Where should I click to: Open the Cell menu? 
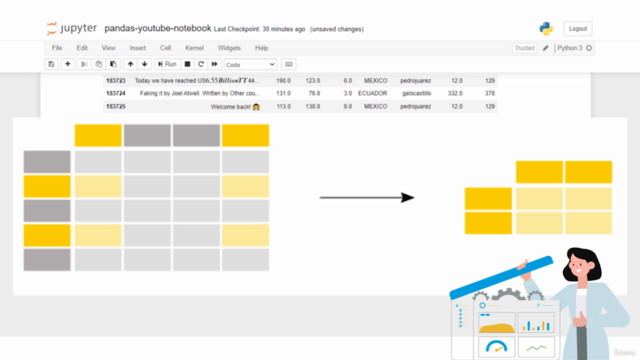pyautogui.click(x=165, y=48)
